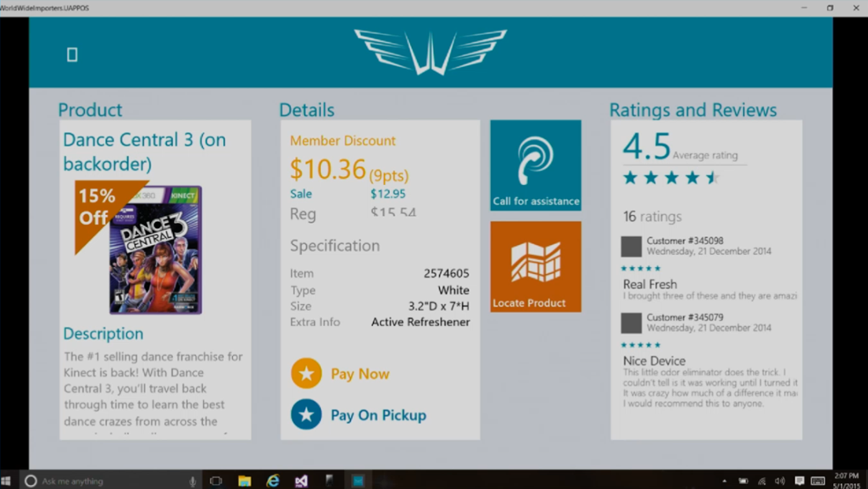
Task: Click the orange Pay Now star icon
Action: pos(306,374)
